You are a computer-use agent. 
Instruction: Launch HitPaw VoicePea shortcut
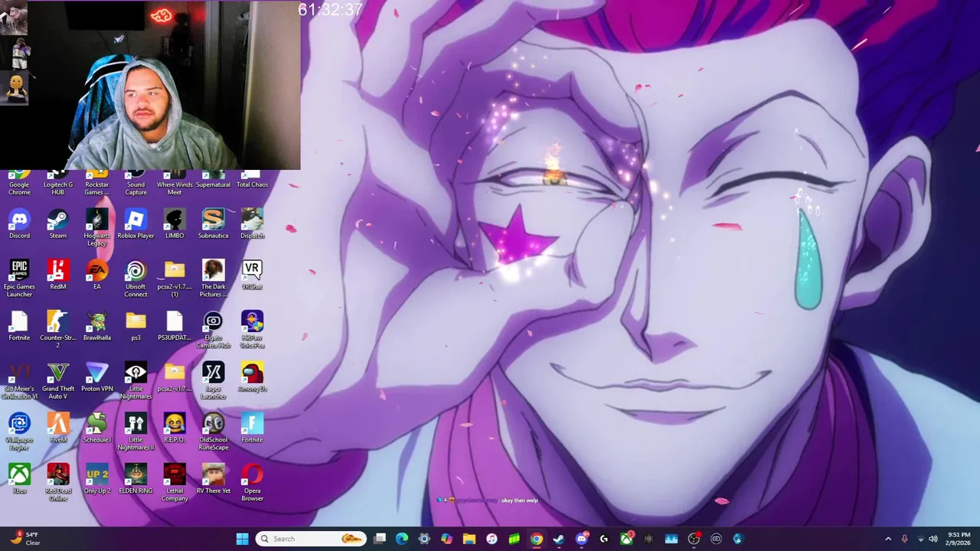[252, 330]
